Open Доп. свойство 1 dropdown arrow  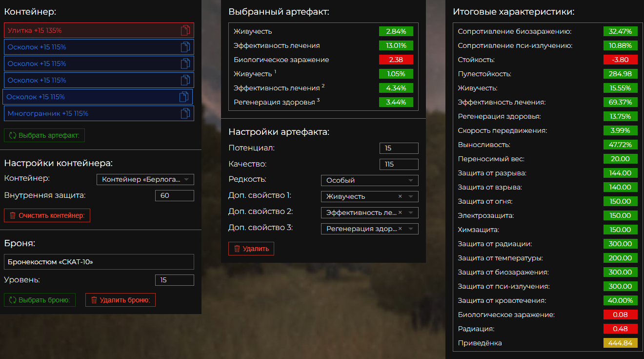click(411, 196)
